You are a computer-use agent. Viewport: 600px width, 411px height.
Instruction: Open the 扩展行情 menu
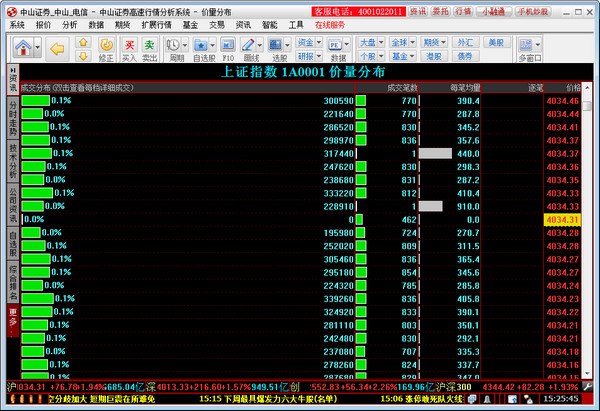coord(156,23)
